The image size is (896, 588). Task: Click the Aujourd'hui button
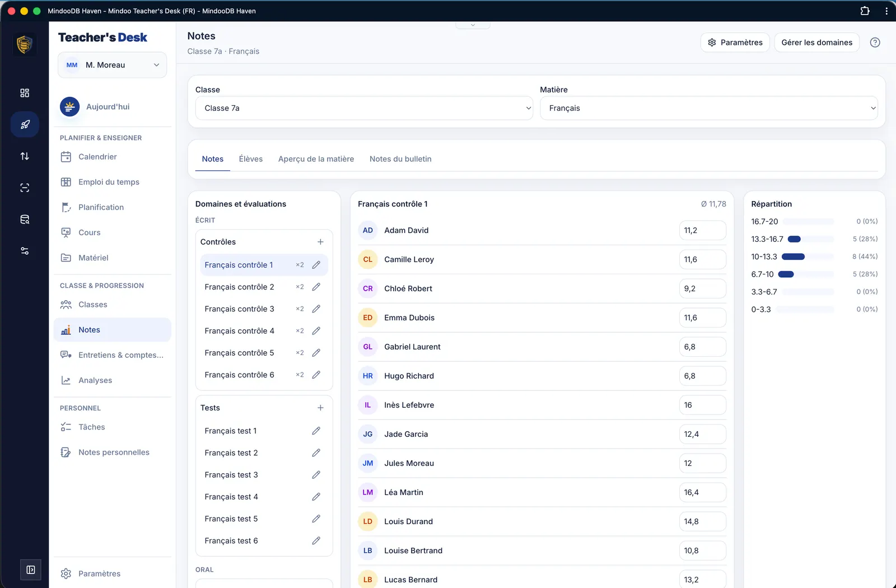(112, 106)
